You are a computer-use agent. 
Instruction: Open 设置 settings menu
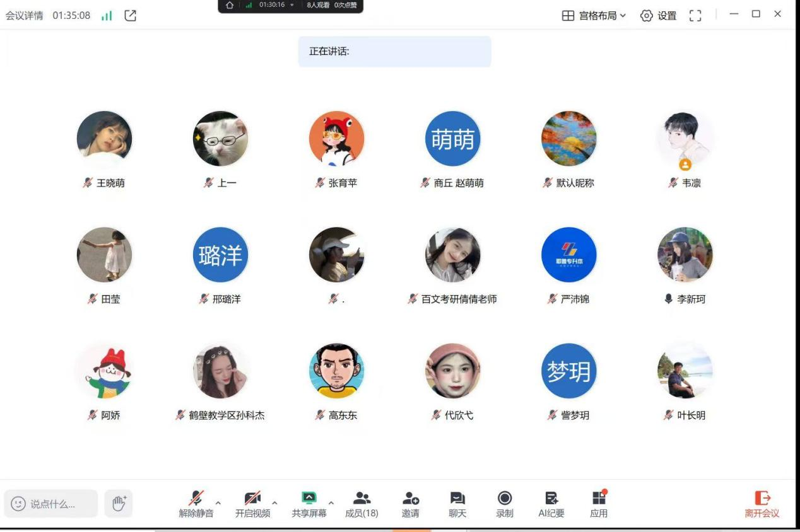659,16
